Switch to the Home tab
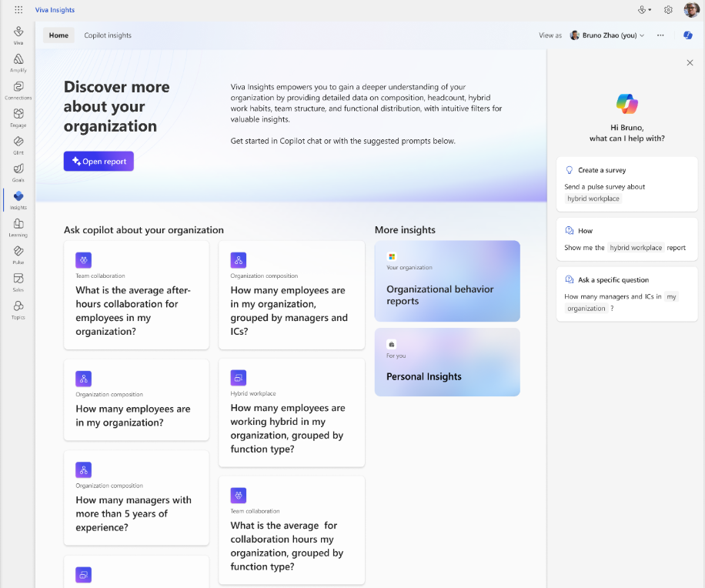This screenshot has width=705, height=588. [59, 35]
